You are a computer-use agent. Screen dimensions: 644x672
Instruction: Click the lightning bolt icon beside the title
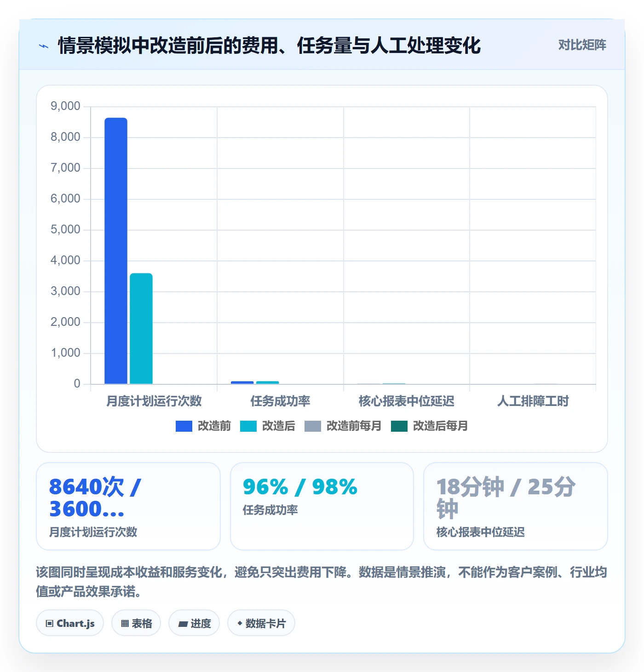click(x=44, y=46)
